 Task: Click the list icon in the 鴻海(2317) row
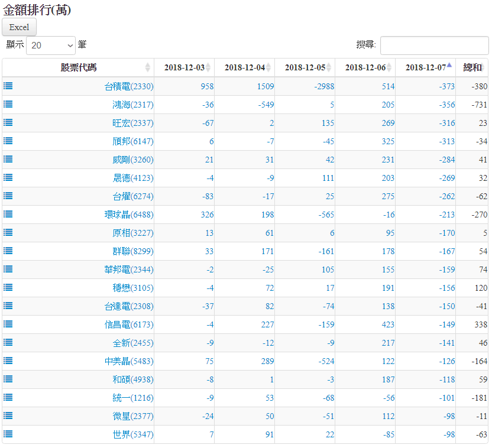coord(8,104)
